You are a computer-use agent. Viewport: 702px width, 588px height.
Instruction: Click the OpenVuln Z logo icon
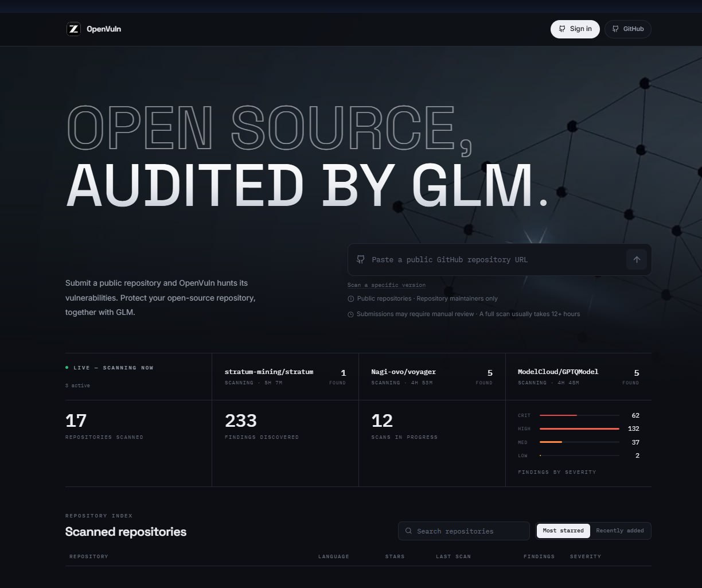(x=73, y=29)
